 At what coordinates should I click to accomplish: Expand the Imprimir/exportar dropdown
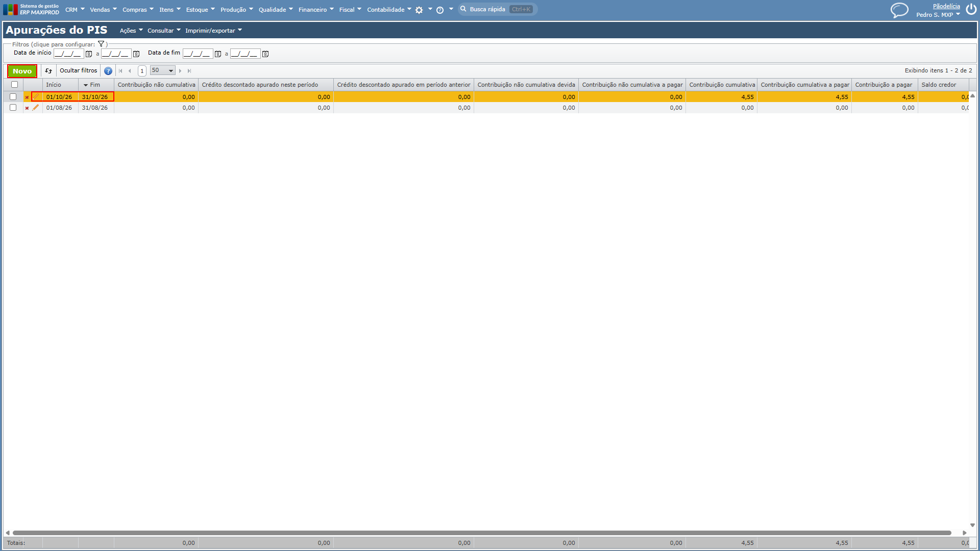click(213, 31)
